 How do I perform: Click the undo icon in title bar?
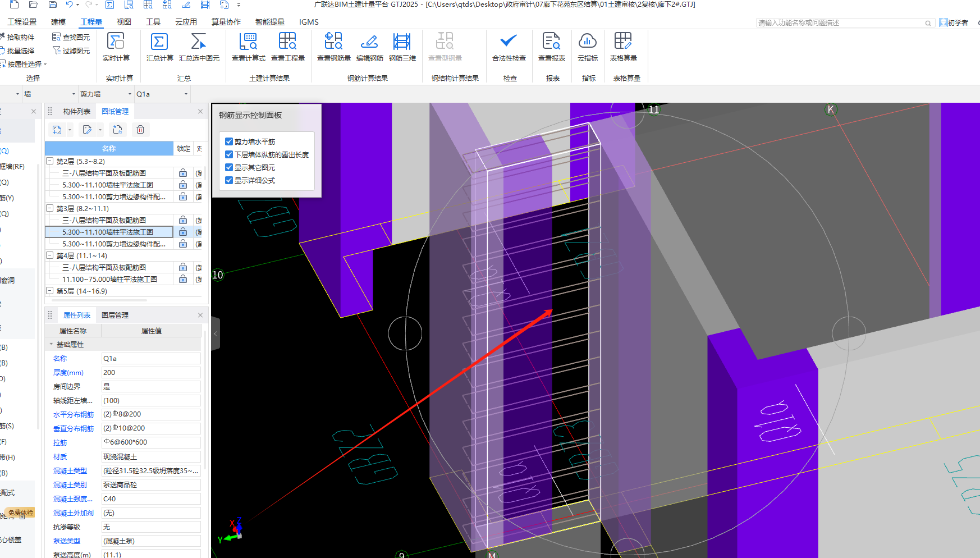pyautogui.click(x=69, y=4)
